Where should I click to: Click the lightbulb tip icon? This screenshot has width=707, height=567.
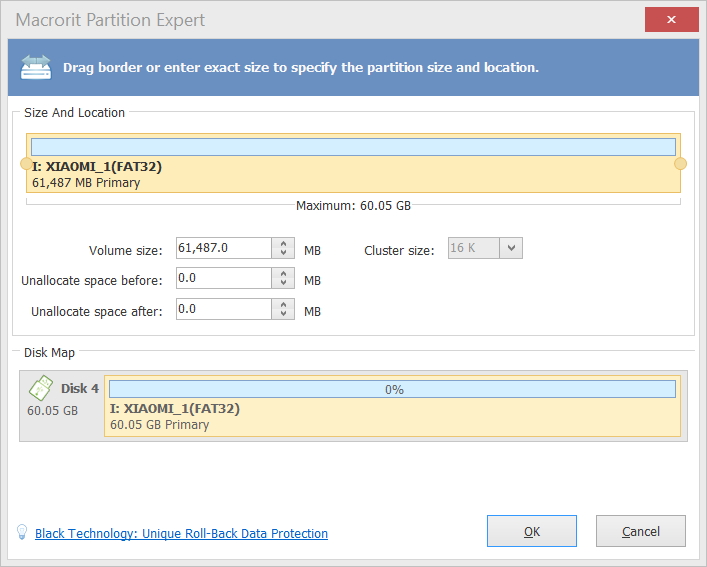point(22,532)
